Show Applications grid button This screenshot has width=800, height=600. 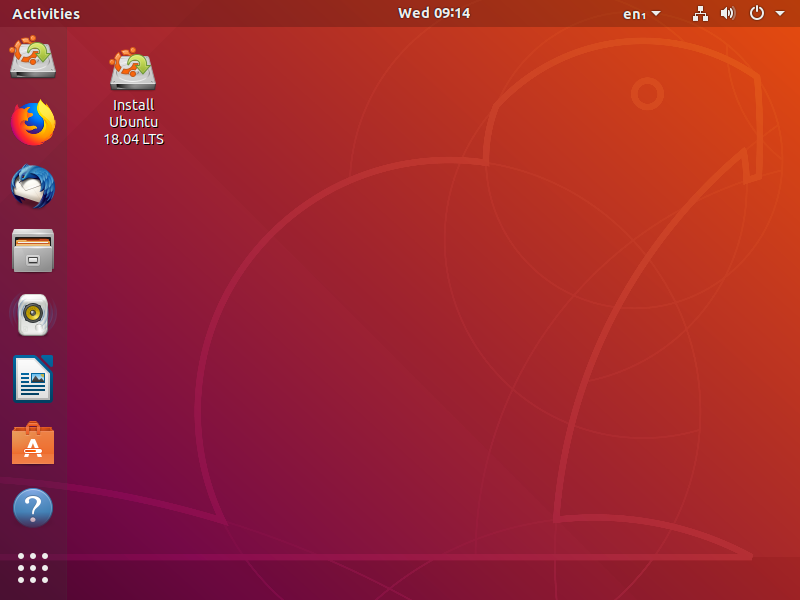[x=33, y=568]
